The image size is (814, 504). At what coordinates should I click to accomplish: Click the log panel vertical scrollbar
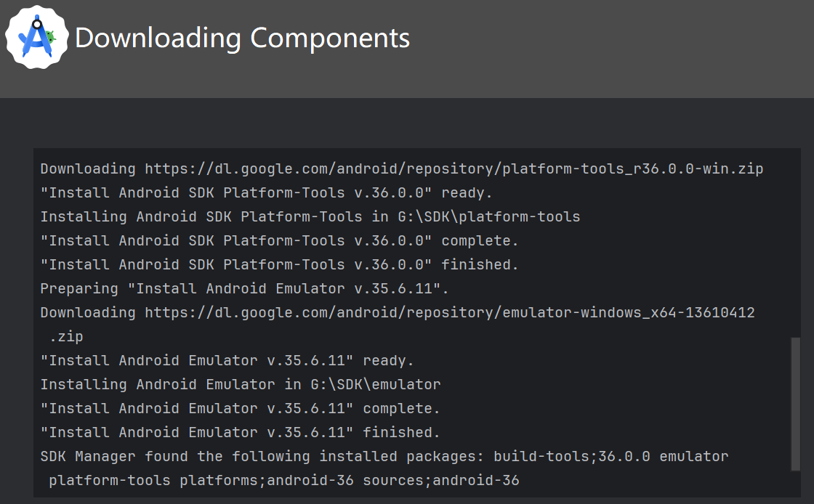click(795, 404)
